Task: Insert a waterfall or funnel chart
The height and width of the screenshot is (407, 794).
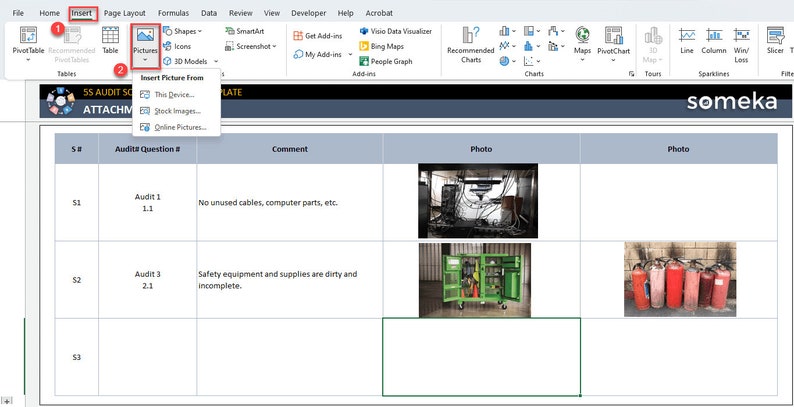Action: (553, 31)
